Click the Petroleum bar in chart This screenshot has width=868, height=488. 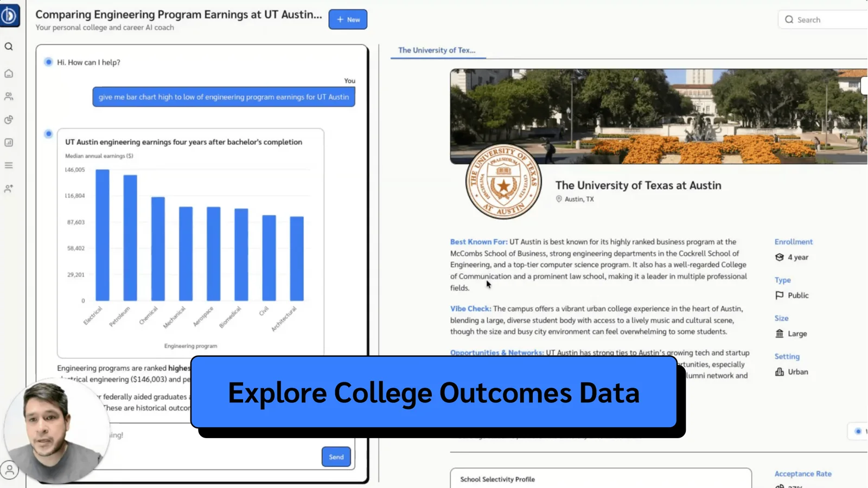pos(130,237)
